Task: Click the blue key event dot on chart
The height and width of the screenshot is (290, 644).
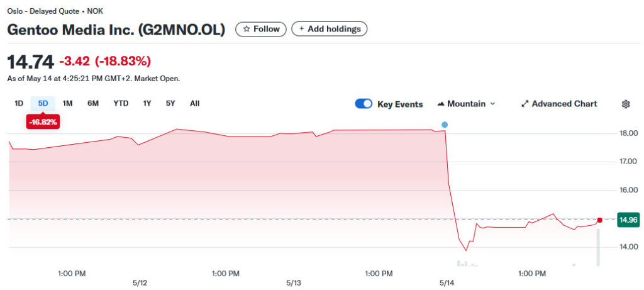Action: pyautogui.click(x=445, y=125)
